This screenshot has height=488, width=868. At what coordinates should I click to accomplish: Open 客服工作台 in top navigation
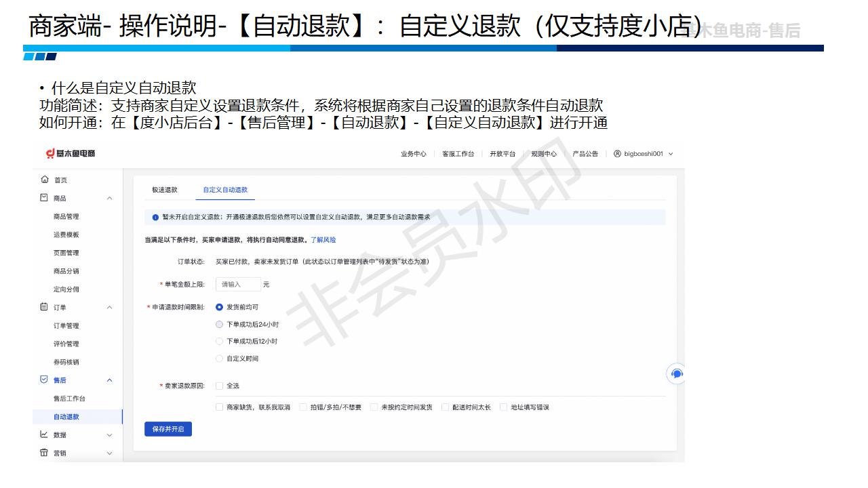coord(458,154)
